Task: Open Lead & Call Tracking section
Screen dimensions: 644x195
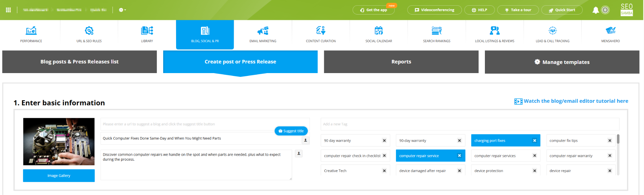Action: tap(552, 35)
